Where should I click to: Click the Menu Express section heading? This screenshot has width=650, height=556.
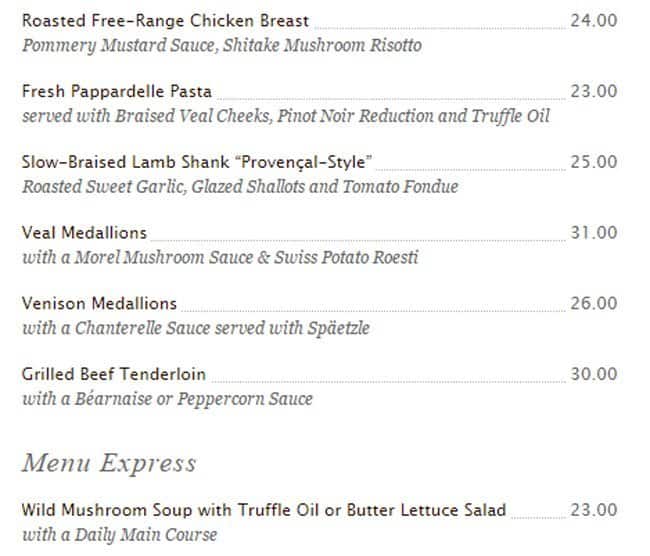(109, 464)
